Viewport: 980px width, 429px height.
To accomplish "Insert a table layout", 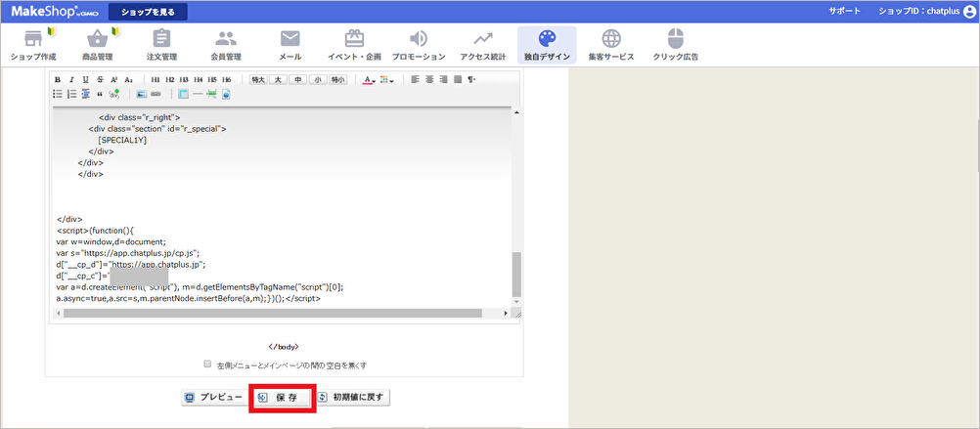I will pos(183,94).
